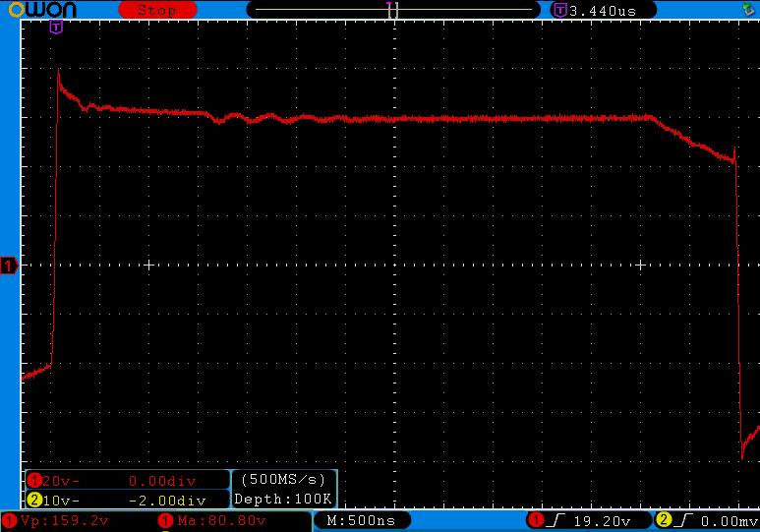Click the trigger position bracket in memory bar
The height and width of the screenshot is (532, 760).
[393, 10]
